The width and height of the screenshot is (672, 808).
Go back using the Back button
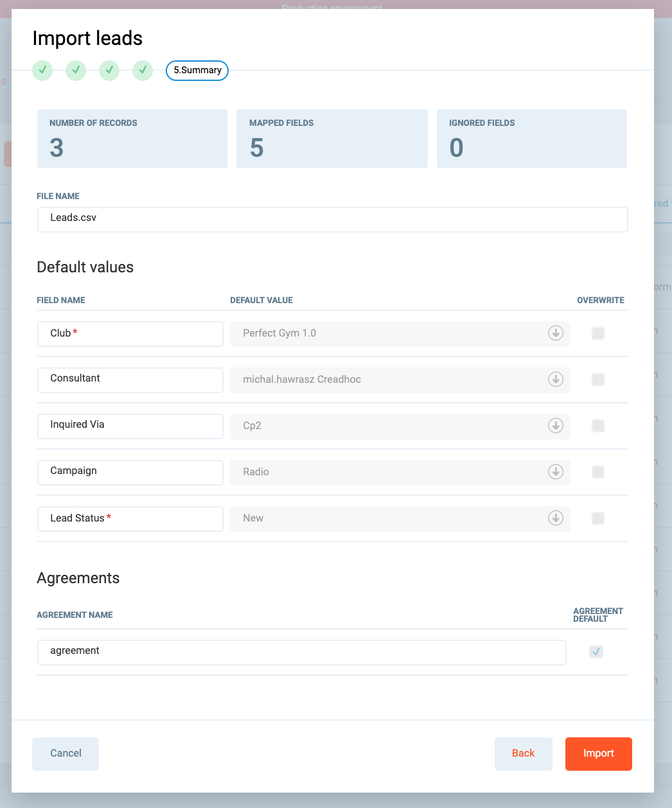click(523, 753)
